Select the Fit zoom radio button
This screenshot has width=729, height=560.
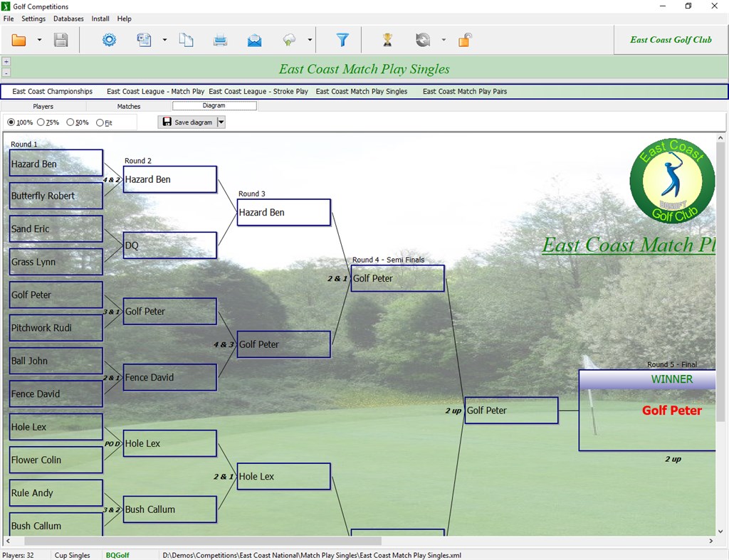coord(100,122)
